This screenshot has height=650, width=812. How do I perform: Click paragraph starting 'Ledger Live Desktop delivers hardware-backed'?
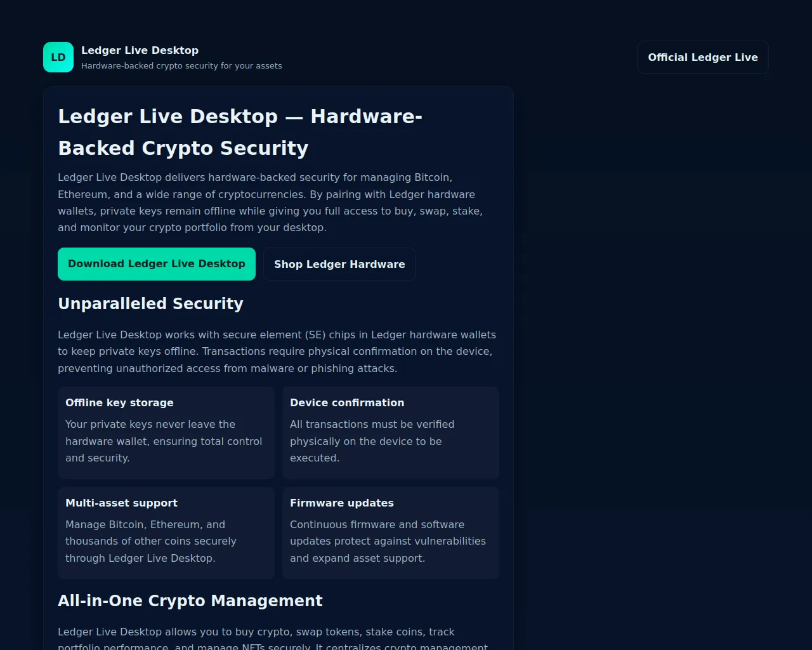270,202
